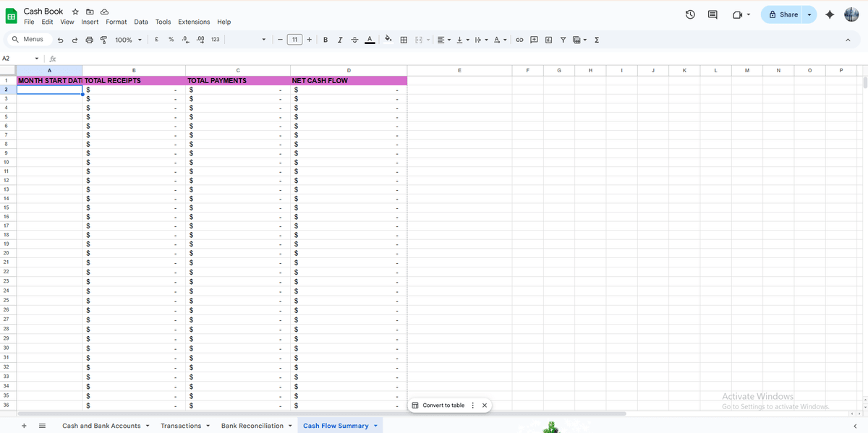Toggle bold formatting
Viewport: 868px width, 433px height.
pos(325,40)
